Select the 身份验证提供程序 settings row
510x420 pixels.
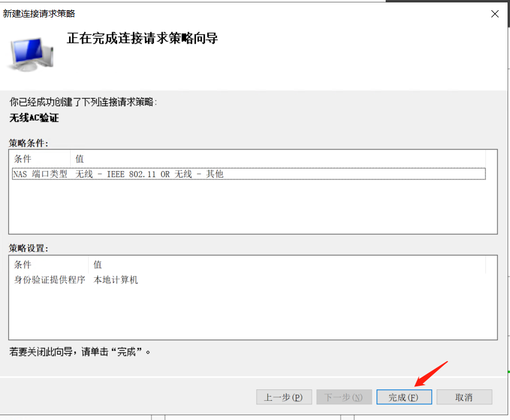249,280
